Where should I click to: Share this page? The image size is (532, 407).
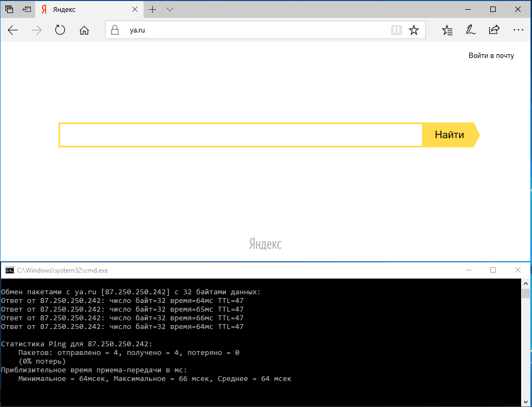pos(494,30)
